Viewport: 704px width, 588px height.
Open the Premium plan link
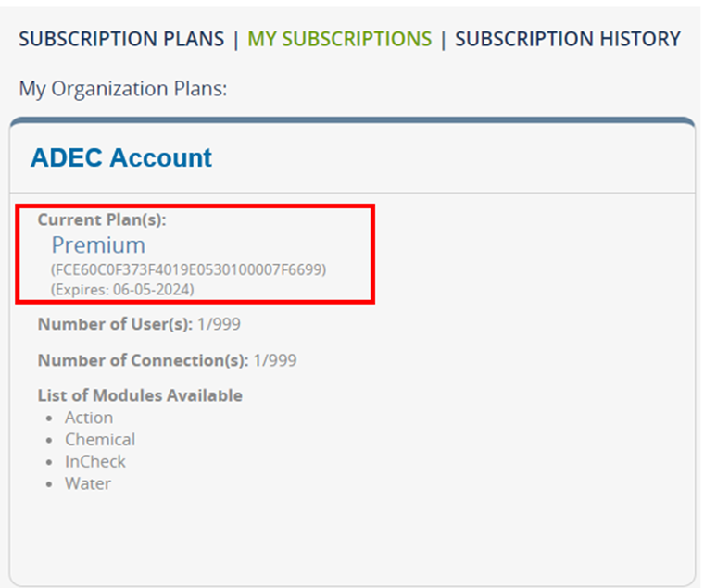[98, 245]
